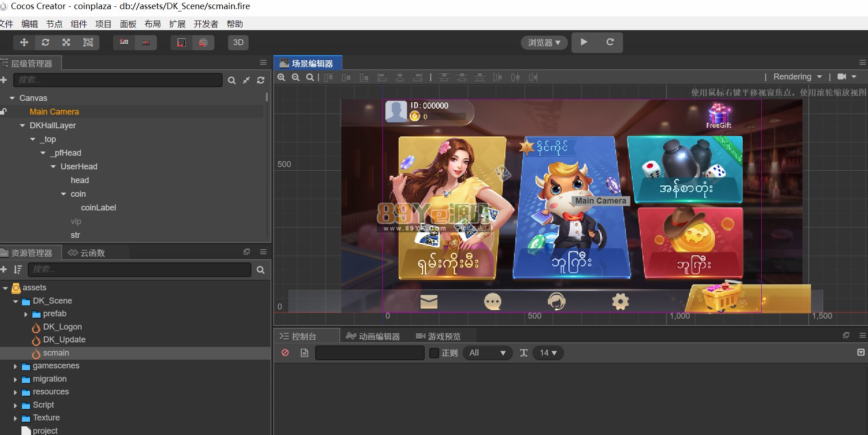Select the Rotate transform tool

(x=45, y=42)
